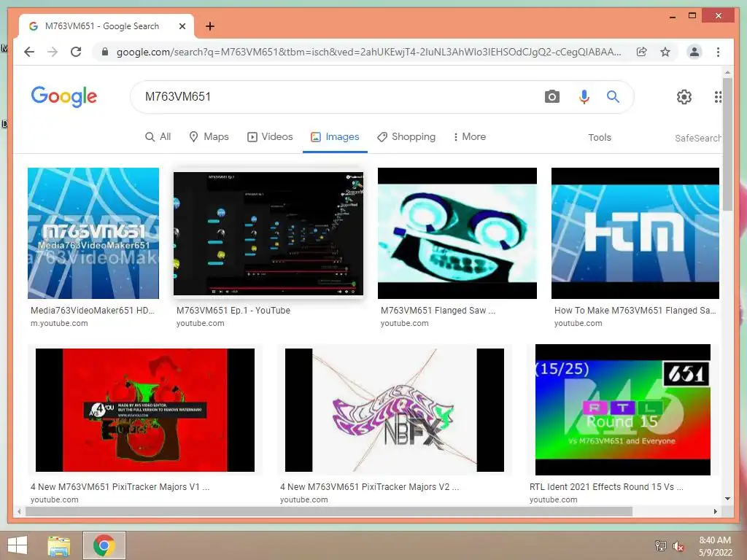Open the Flanged Saw klasky face thumbnail
This screenshot has height=560, width=747.
pyautogui.click(x=457, y=233)
